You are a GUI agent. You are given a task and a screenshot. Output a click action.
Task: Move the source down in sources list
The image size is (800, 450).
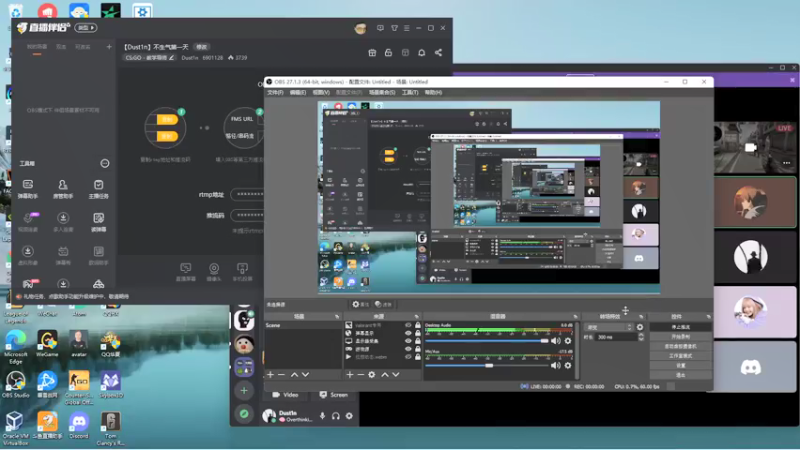pyautogui.click(x=395, y=374)
